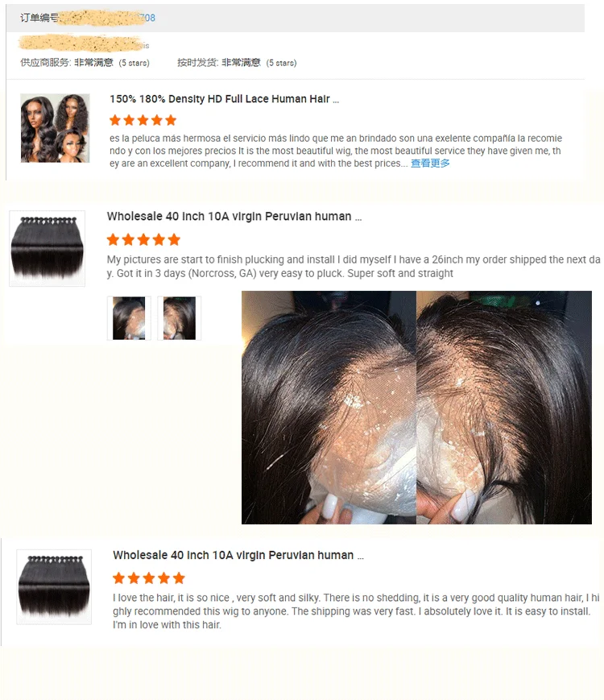Click the left half of the enlarged hairline photo
Viewport: 604px width, 700px height.
pos(329,408)
